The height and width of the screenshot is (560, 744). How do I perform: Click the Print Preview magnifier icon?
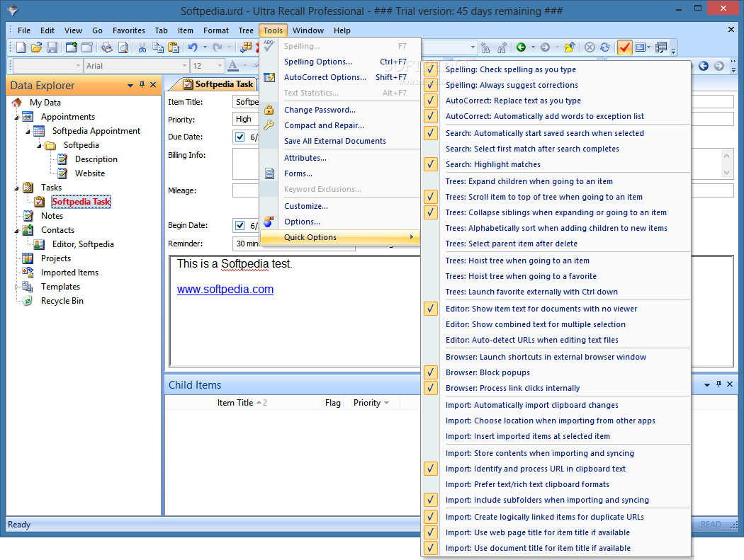(x=123, y=47)
